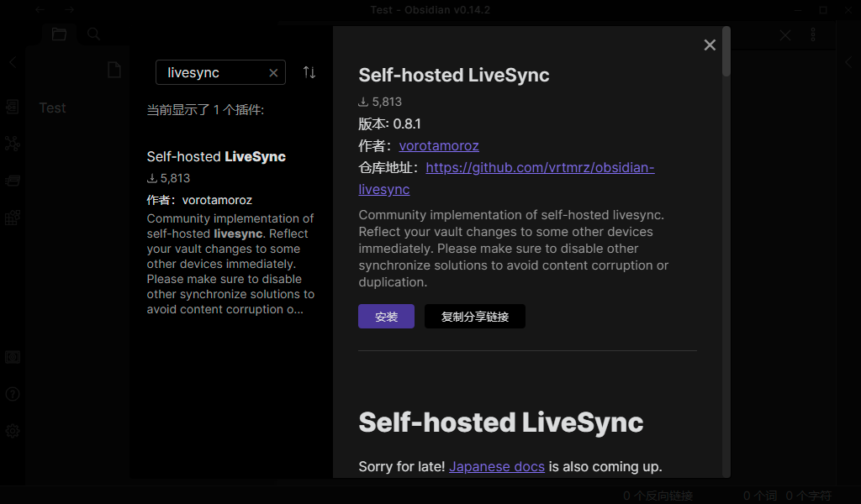Expand the right sidebar chevron
Viewport: 861px width, 504px height.
(849, 62)
